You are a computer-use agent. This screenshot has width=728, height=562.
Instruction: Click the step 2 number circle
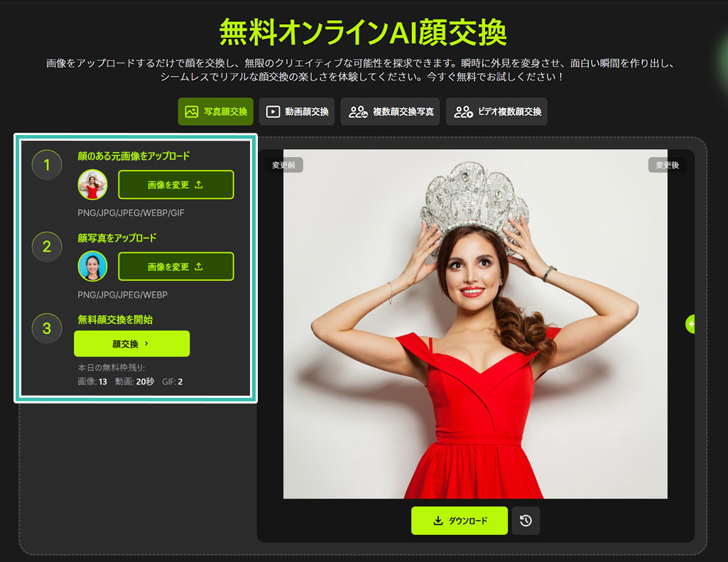pyautogui.click(x=47, y=247)
